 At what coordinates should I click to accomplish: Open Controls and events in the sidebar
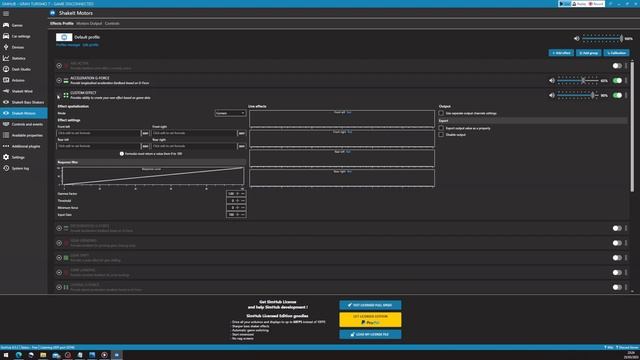(x=24, y=124)
